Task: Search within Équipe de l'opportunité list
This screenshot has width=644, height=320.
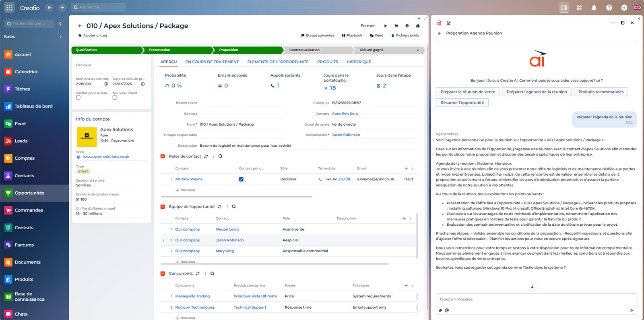Action: [x=234, y=207]
